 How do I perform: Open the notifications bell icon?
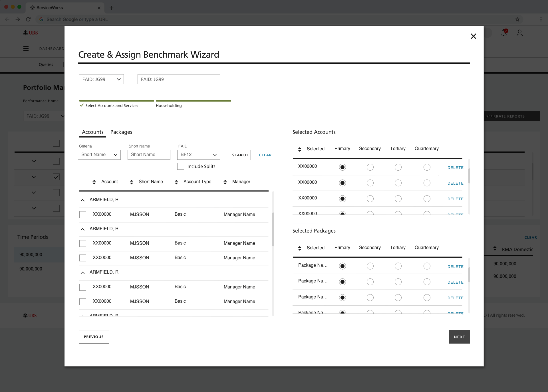tap(504, 33)
